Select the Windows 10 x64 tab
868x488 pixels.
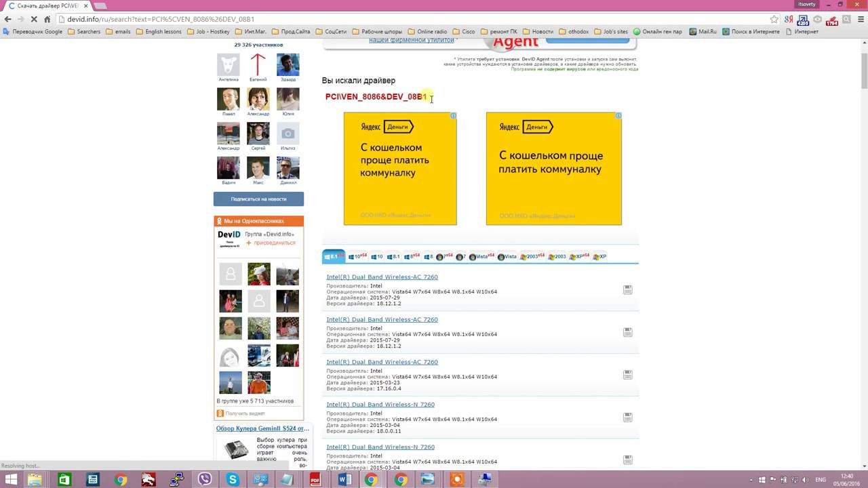click(x=357, y=256)
